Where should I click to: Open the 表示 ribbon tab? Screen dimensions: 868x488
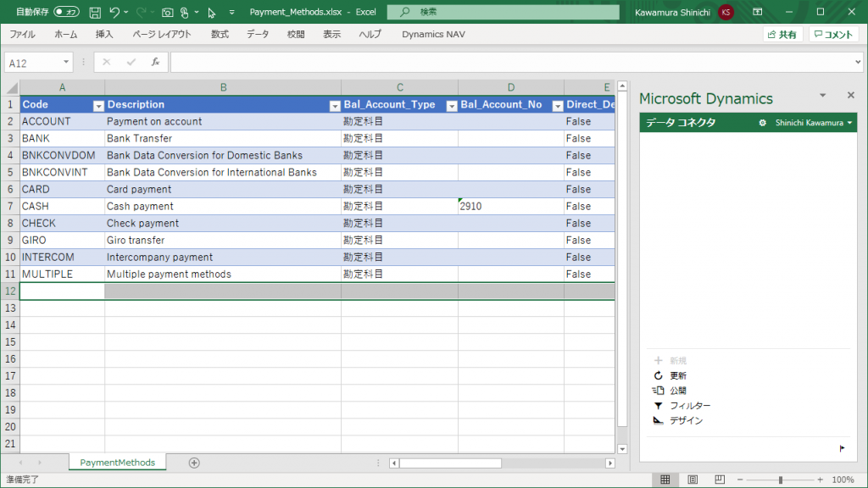point(332,34)
